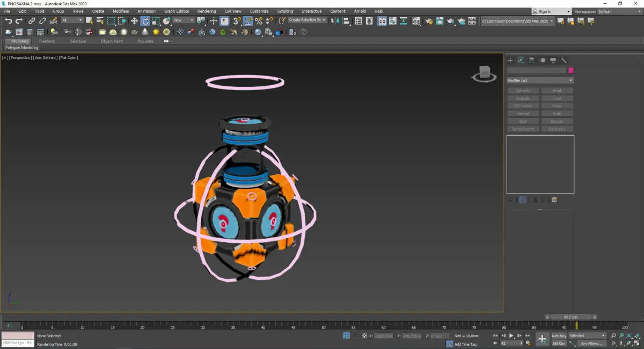Viewport: 644px width, 349px height.
Task: Click the Auto Key button
Action: click(x=559, y=336)
